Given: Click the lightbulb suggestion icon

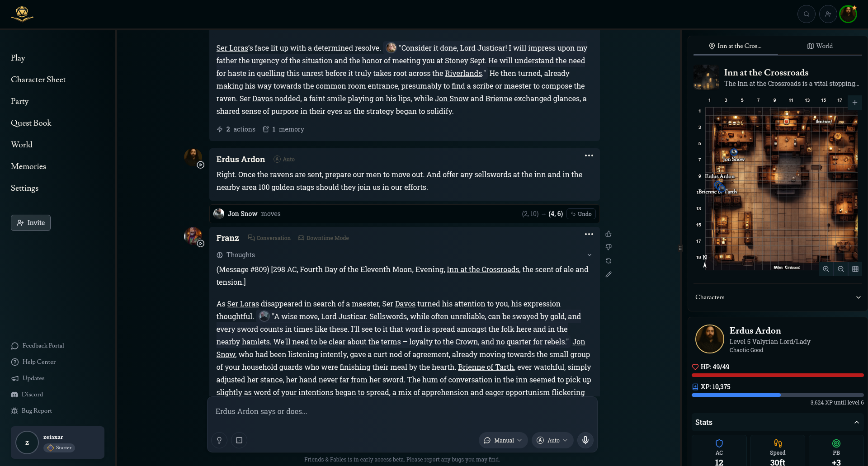Looking at the screenshot, I should pos(219,440).
